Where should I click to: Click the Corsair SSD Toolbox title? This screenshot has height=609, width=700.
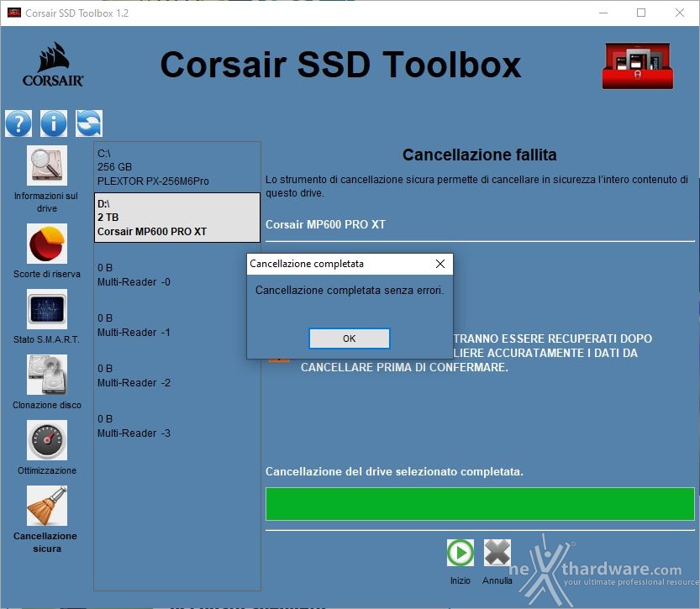(x=340, y=65)
